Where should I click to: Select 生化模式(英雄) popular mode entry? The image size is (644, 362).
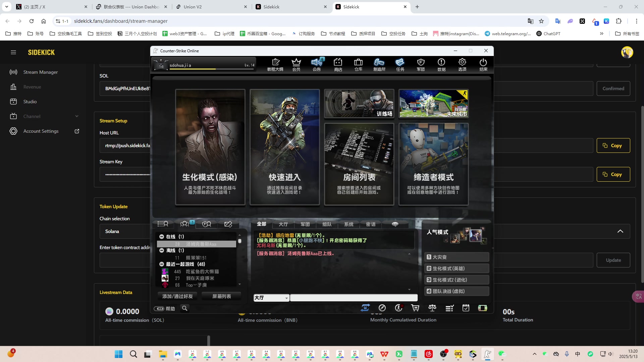coord(457,268)
